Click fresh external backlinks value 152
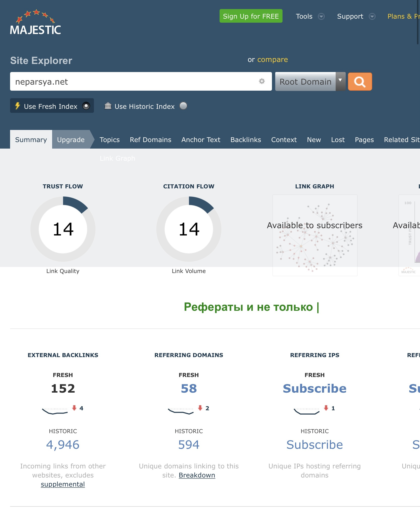The image size is (420, 513). [63, 388]
